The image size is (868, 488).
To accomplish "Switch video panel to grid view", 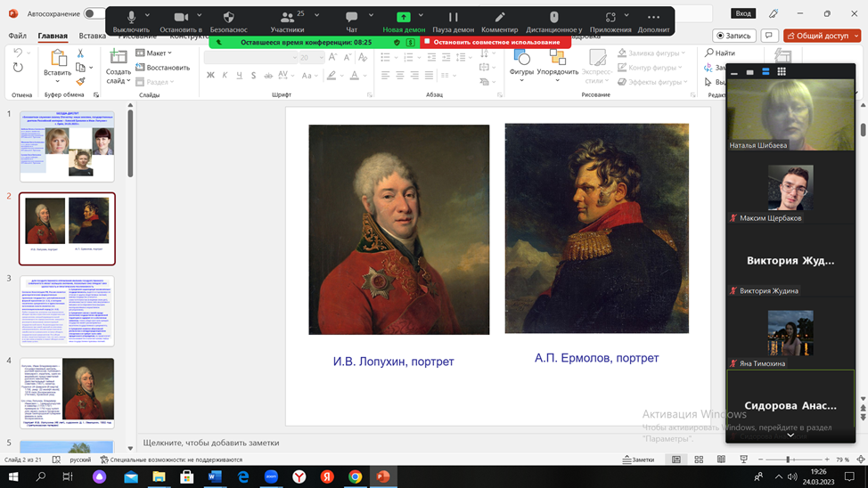I will (x=782, y=72).
